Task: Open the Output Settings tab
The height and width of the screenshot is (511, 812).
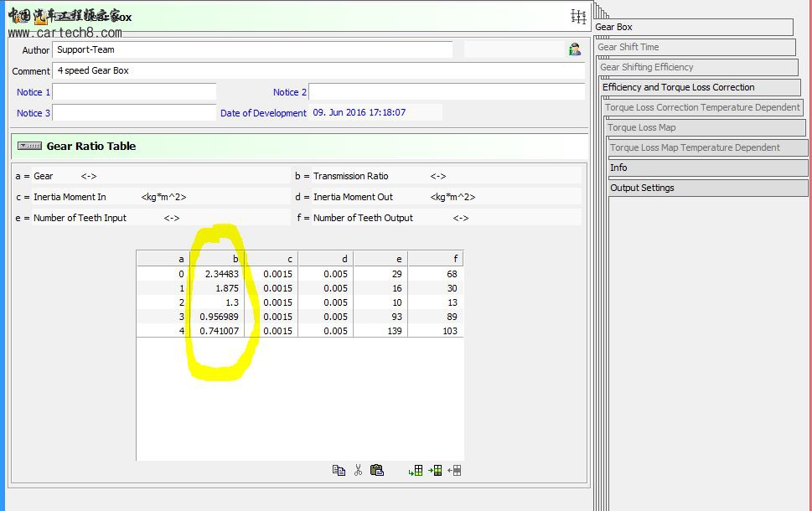Action: point(708,188)
